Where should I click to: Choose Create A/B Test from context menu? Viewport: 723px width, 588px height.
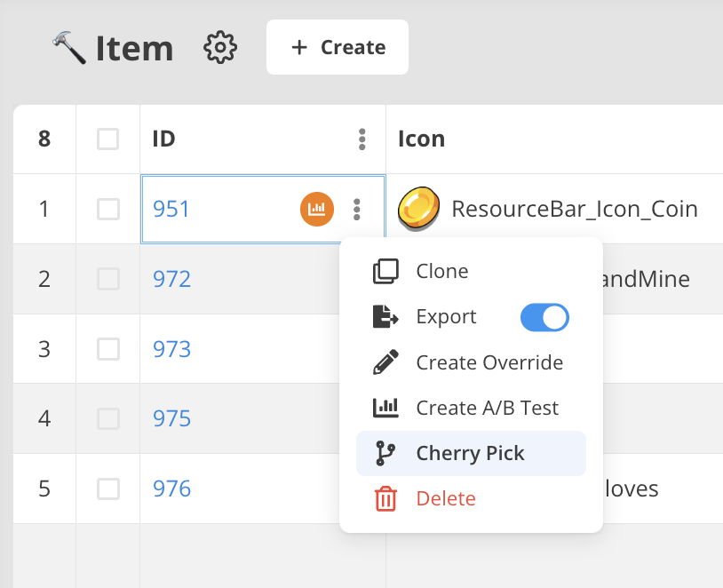(487, 408)
